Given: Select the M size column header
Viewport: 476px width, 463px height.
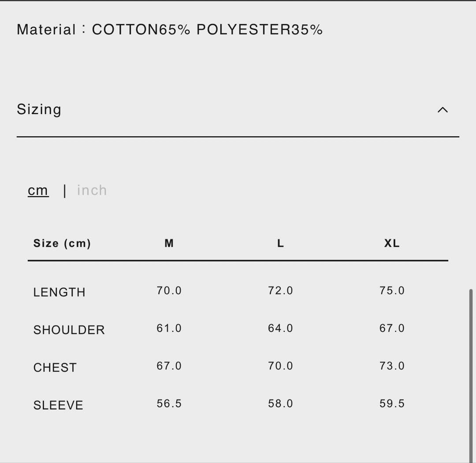Looking at the screenshot, I should tap(169, 243).
